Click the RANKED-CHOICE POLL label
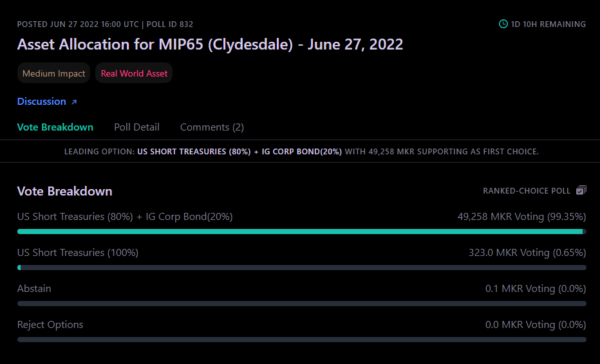Screen dimensions: 600x364 527,191
